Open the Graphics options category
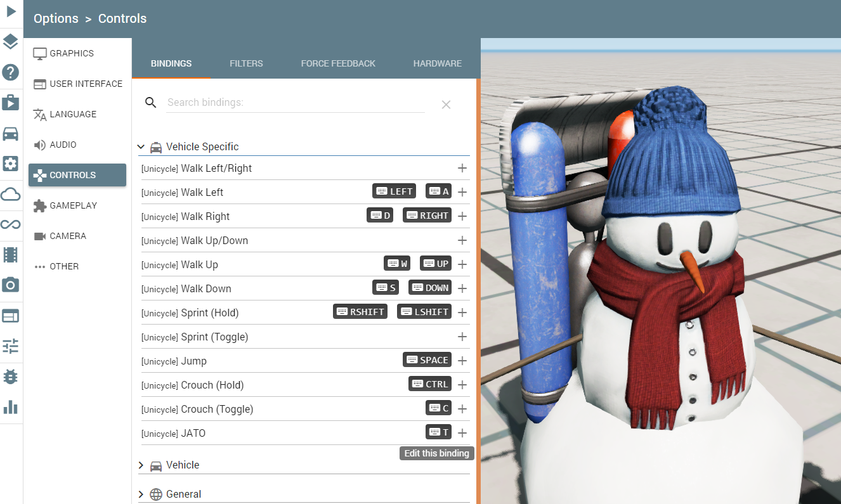The width and height of the screenshot is (841, 504). pos(77,53)
